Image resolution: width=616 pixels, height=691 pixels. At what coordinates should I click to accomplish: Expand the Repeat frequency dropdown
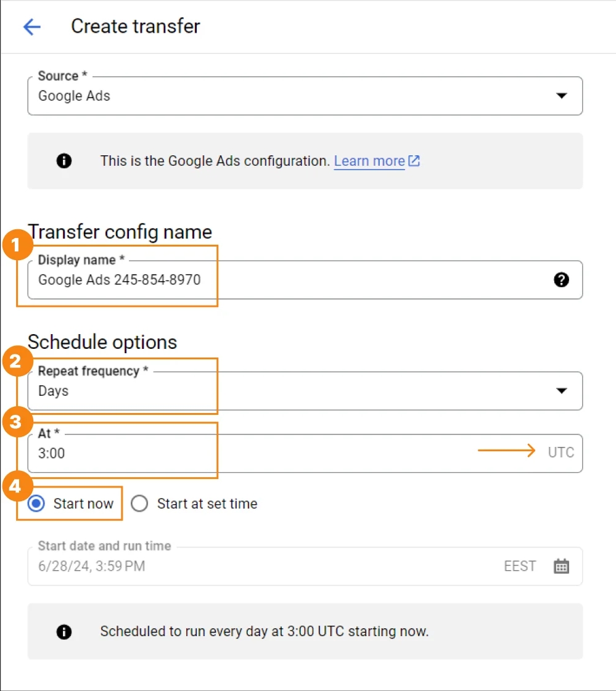[305, 391]
